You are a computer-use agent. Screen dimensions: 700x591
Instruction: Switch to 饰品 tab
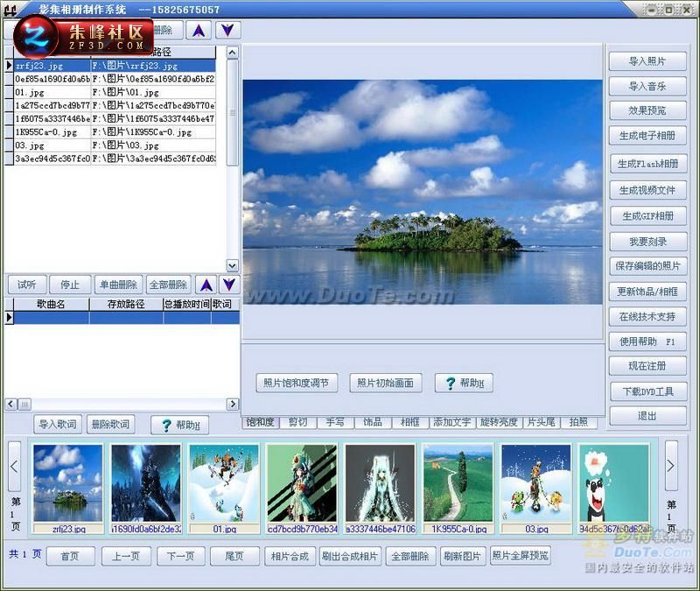click(373, 422)
